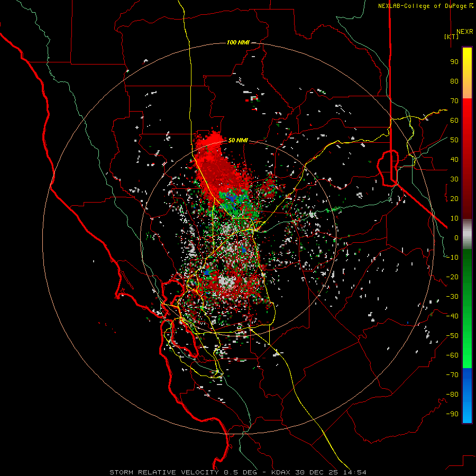Click the -30 value on the velocity scale
The width and height of the screenshot is (476, 476).
(452, 297)
